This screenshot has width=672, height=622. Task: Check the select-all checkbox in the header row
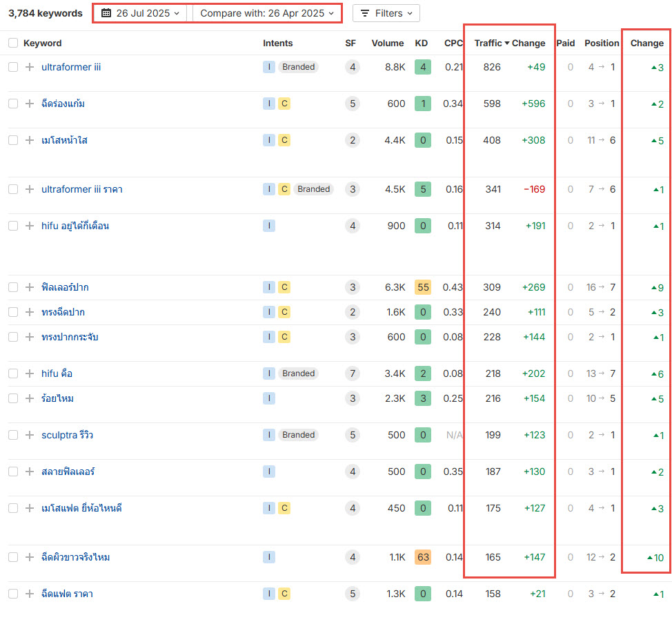tap(12, 43)
